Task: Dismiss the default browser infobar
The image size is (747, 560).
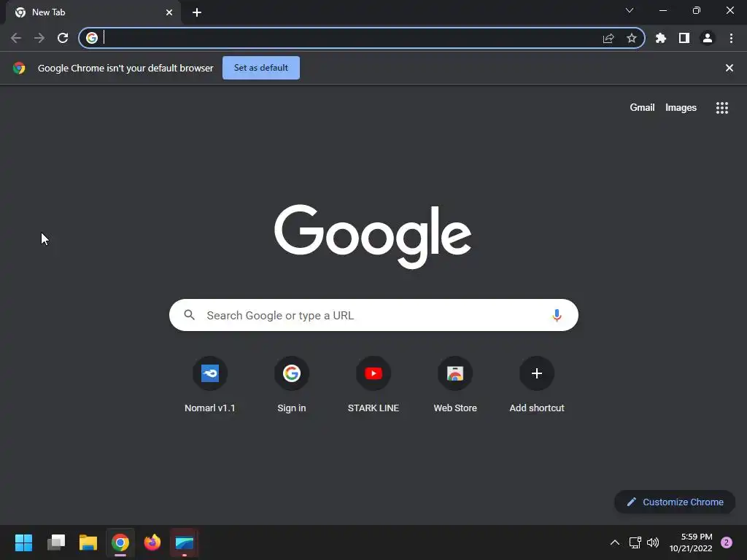Action: [x=729, y=68]
